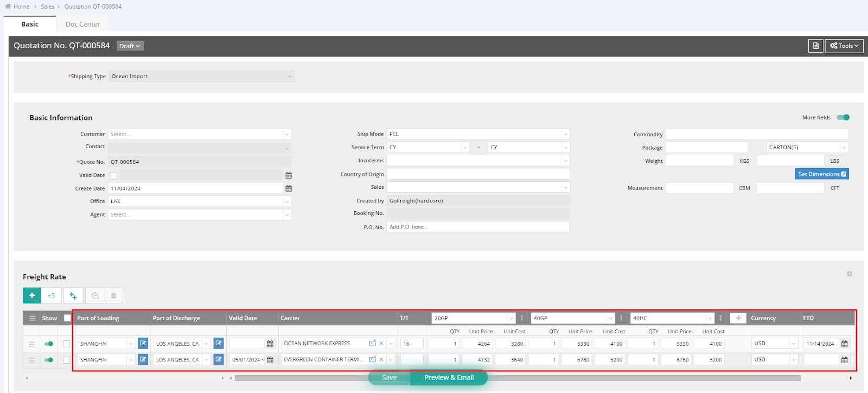Click the green add freight rate plus button
This screenshot has height=393, width=868.
coord(32,295)
